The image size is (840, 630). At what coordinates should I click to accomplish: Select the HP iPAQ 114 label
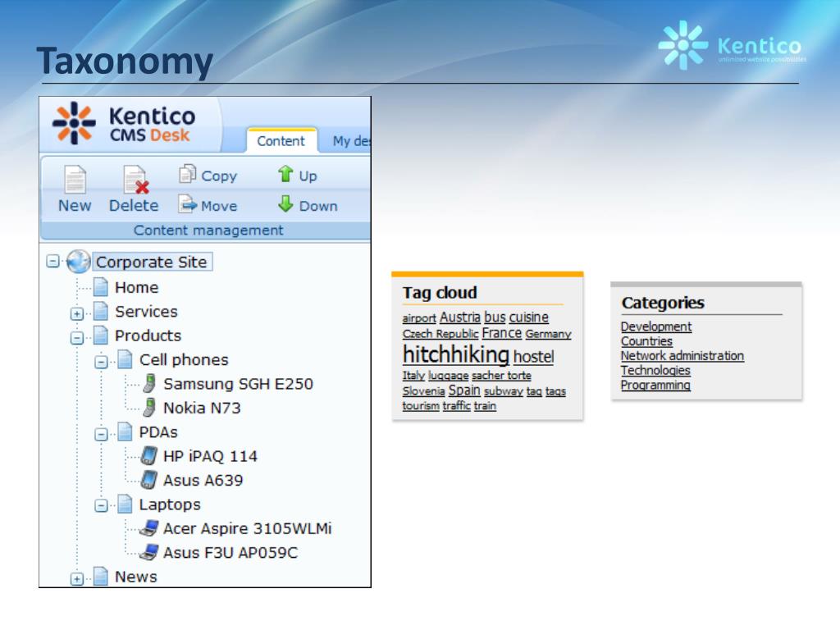click(210, 456)
